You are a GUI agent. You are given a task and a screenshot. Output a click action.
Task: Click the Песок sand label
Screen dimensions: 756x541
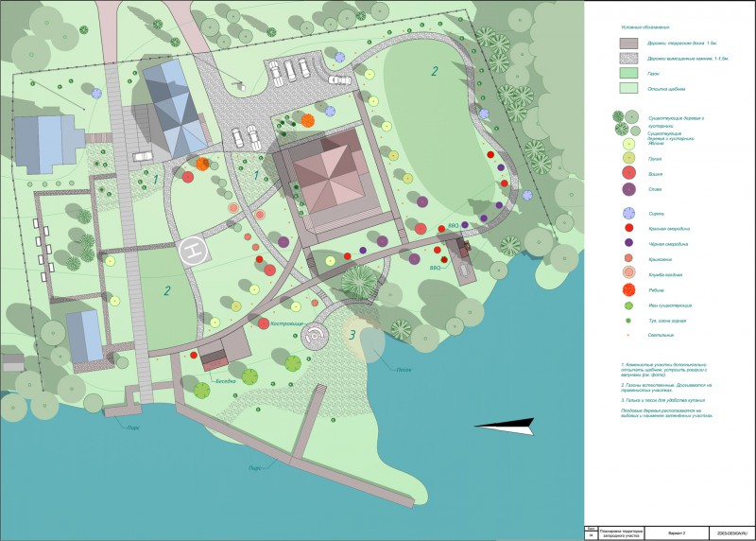point(404,370)
